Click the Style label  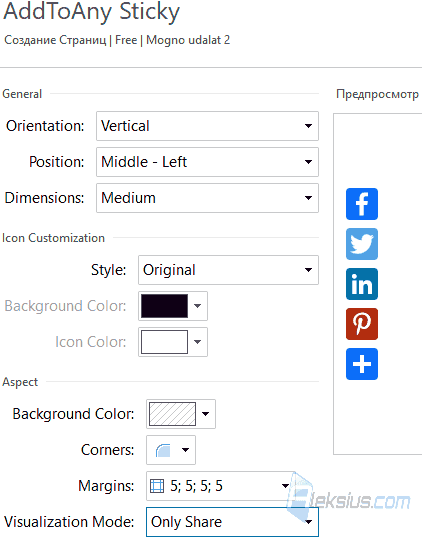pyautogui.click(x=108, y=270)
